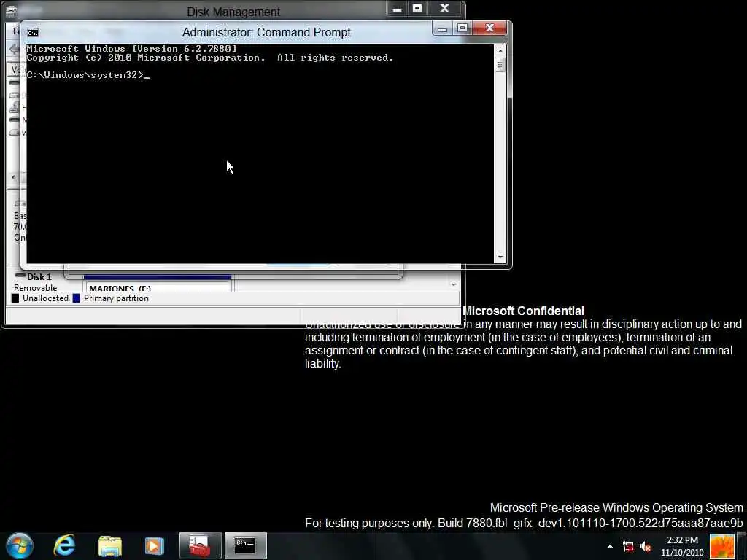Image resolution: width=747 pixels, height=560 pixels.
Task: Click the muted volume speaker tray icon
Action: 646,547
